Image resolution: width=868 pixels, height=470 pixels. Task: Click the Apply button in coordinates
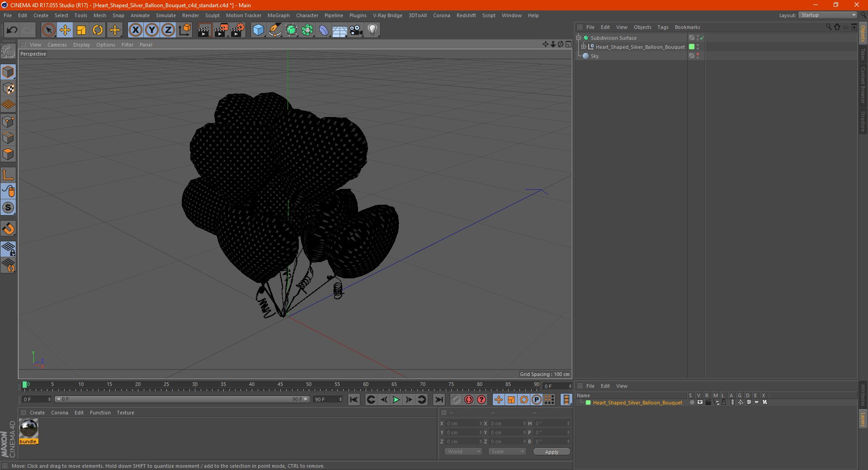click(552, 452)
